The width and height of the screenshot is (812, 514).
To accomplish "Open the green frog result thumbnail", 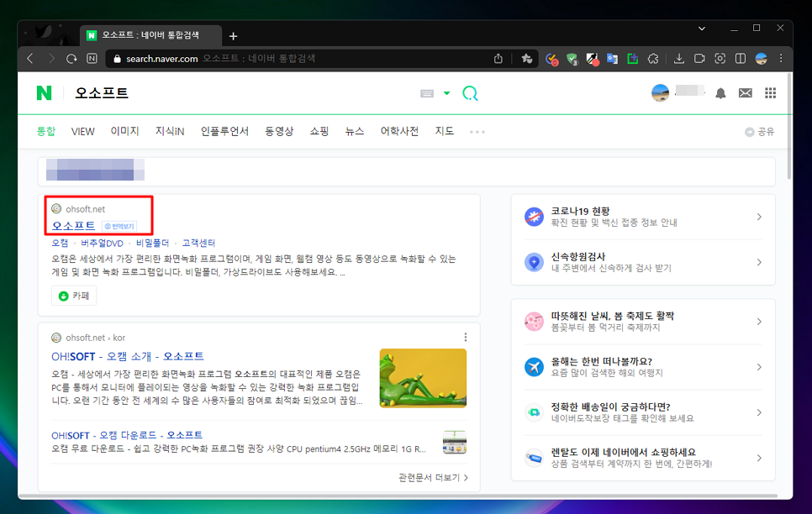I will click(423, 378).
